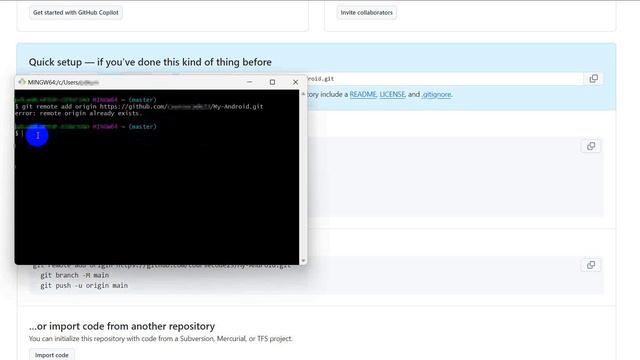Copy the push existing repository commands

[591, 265]
